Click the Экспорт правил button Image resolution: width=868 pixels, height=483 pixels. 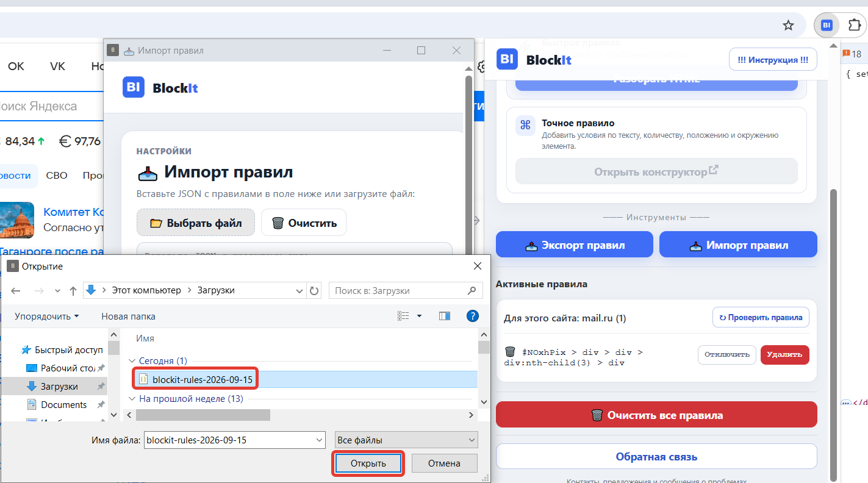coord(575,245)
